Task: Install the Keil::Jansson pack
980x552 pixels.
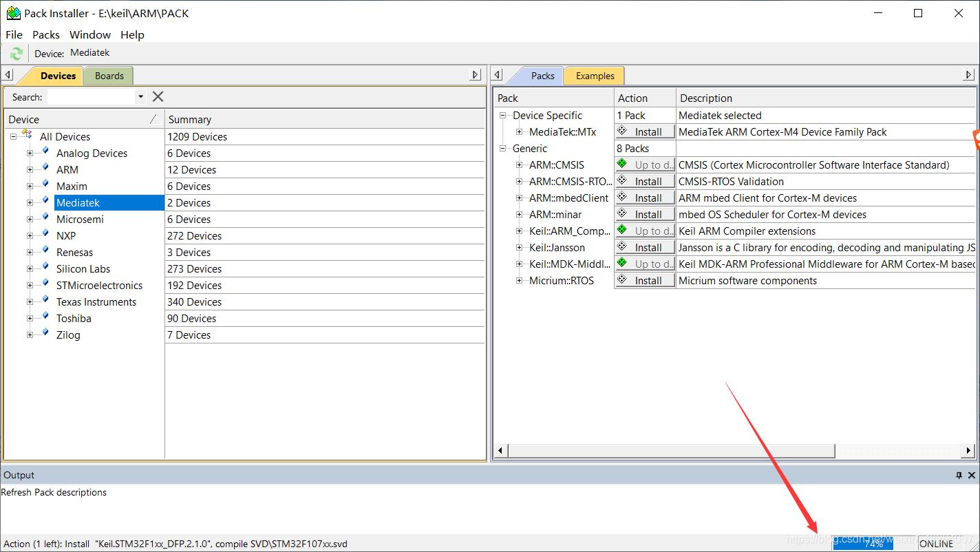Action: click(x=645, y=248)
